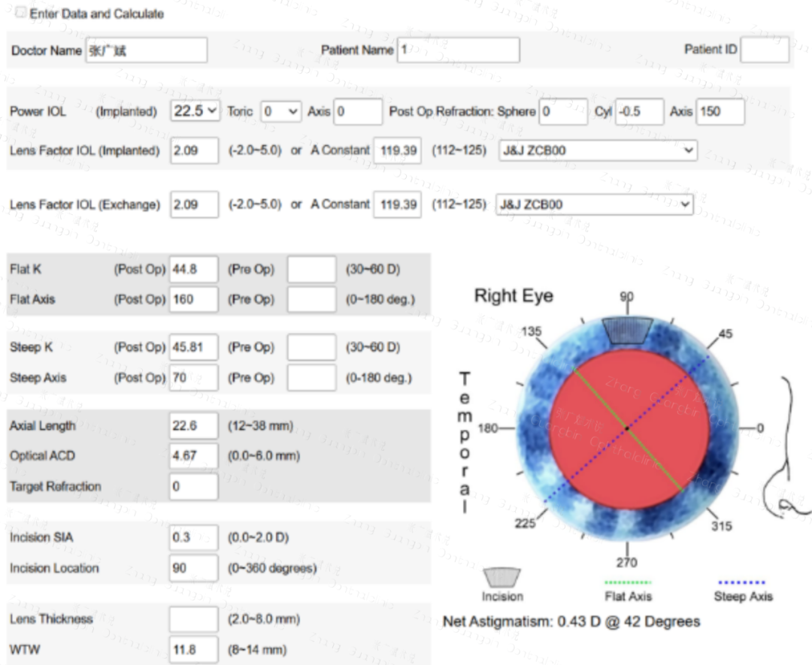This screenshot has height=665, width=812.
Task: Open the Implanted J&J ZCB00 lens dropdown
Action: pyautogui.click(x=598, y=150)
